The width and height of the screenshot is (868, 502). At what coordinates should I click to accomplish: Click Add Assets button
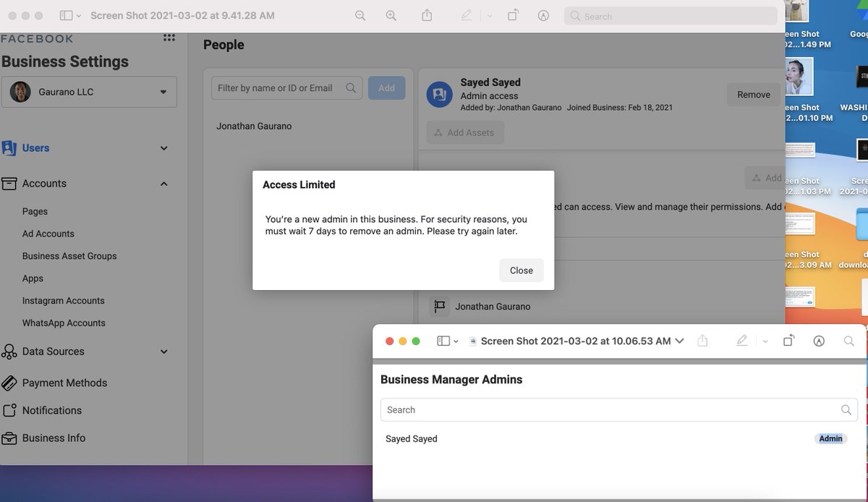pyautogui.click(x=465, y=132)
